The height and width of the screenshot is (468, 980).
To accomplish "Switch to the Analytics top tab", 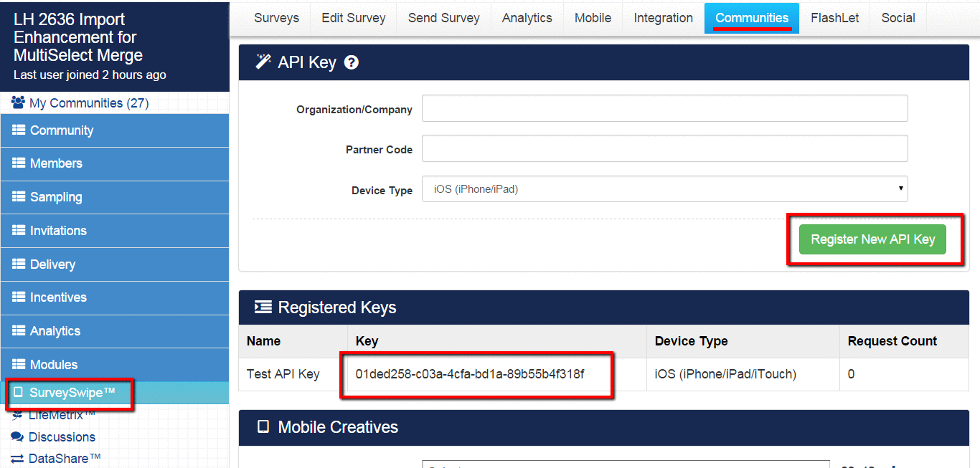I will (x=527, y=18).
